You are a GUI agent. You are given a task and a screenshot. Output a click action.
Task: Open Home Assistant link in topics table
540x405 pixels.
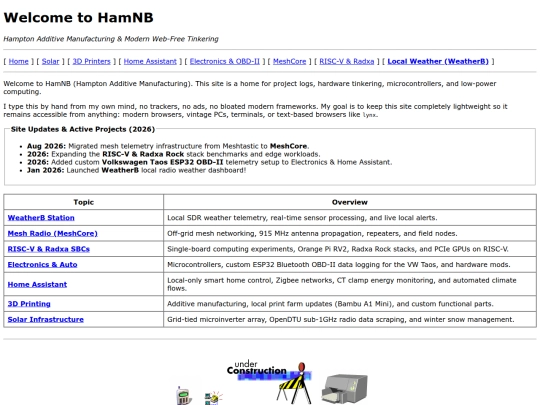37,284
